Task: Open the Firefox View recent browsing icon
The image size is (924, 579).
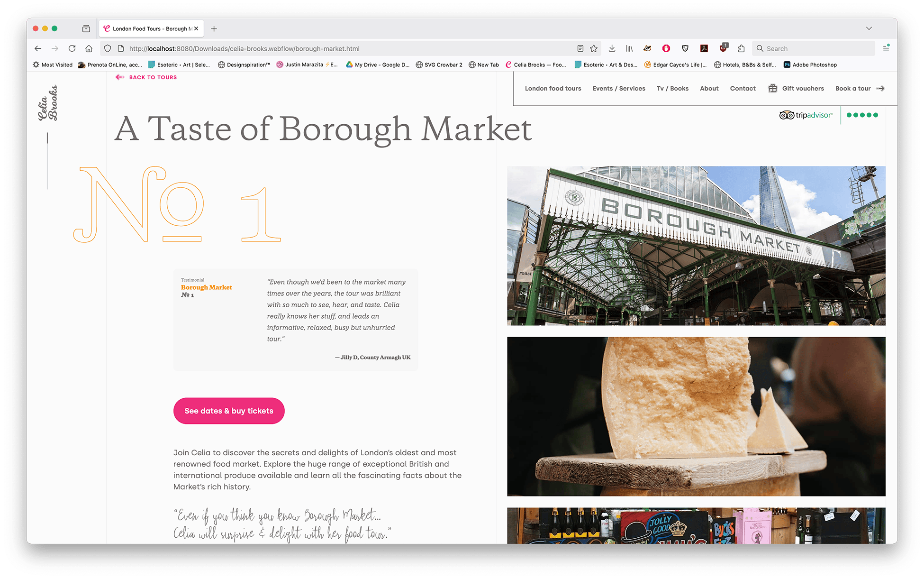Action: 86,28
